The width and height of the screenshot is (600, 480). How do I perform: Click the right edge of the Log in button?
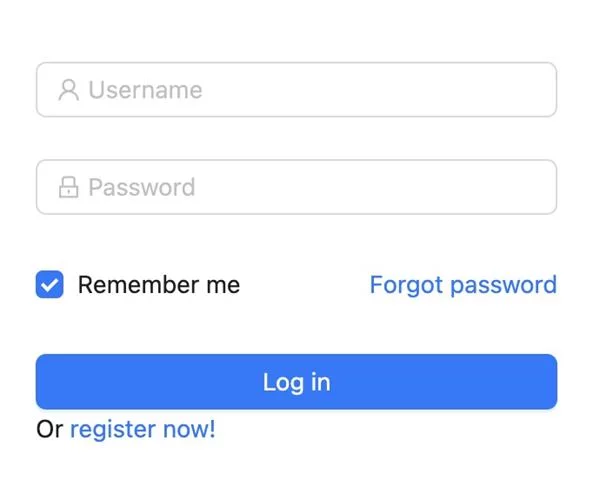549,382
